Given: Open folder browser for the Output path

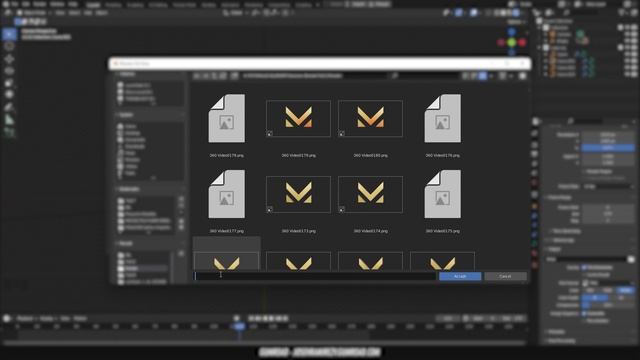Looking at the screenshot, I should [x=631, y=259].
